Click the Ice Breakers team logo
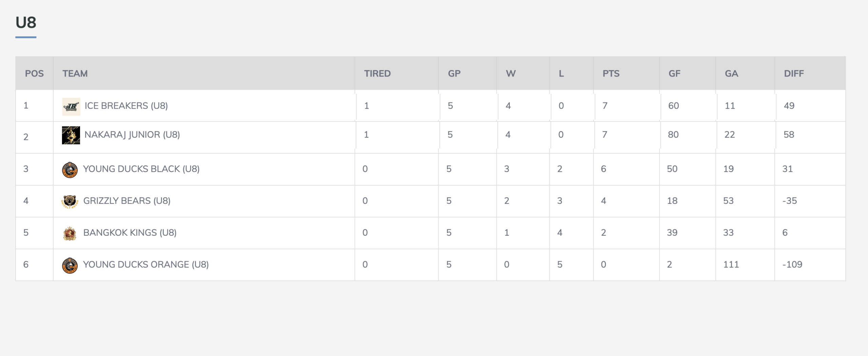The height and width of the screenshot is (356, 868). (x=71, y=107)
